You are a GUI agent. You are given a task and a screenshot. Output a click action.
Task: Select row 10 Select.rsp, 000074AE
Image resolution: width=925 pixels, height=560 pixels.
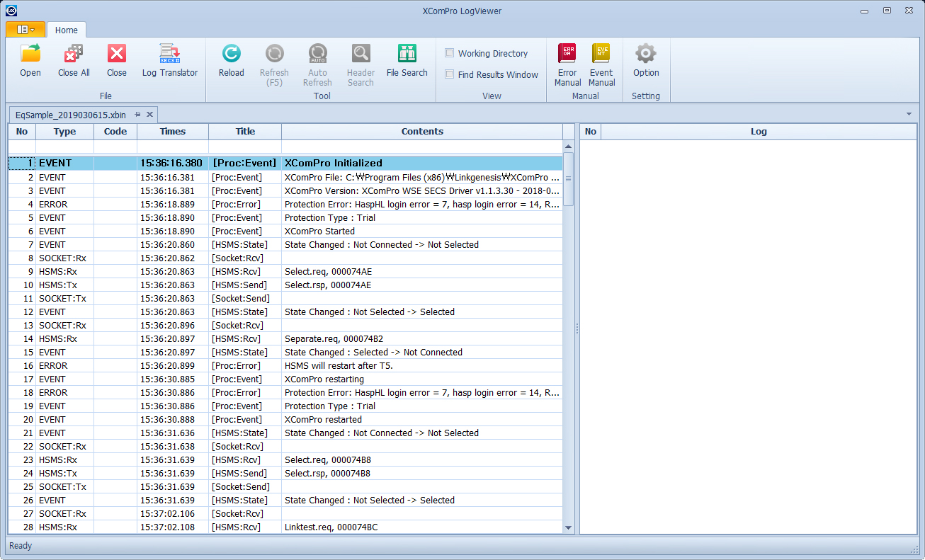(x=285, y=285)
